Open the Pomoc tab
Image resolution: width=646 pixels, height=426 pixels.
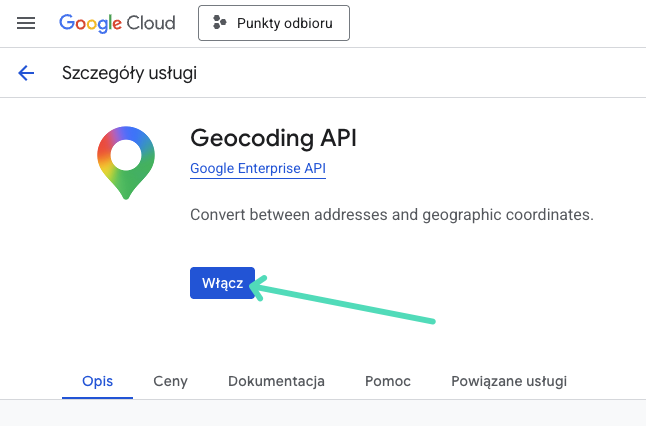(388, 381)
